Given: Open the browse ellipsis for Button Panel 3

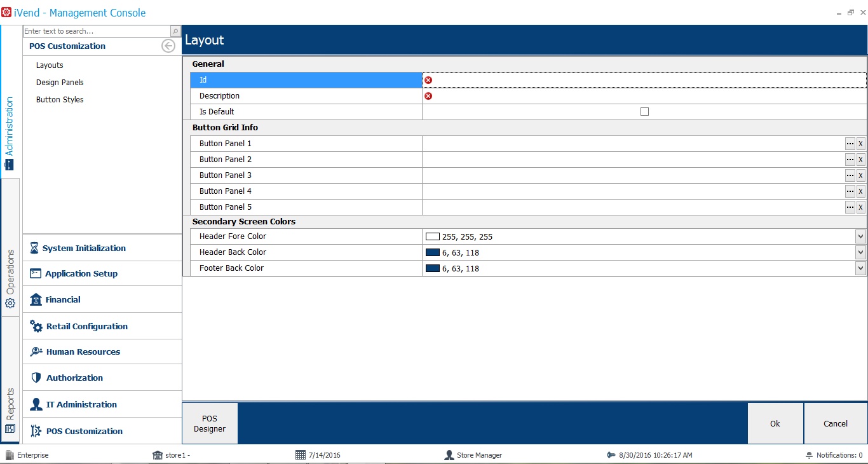Looking at the screenshot, I should coord(850,175).
